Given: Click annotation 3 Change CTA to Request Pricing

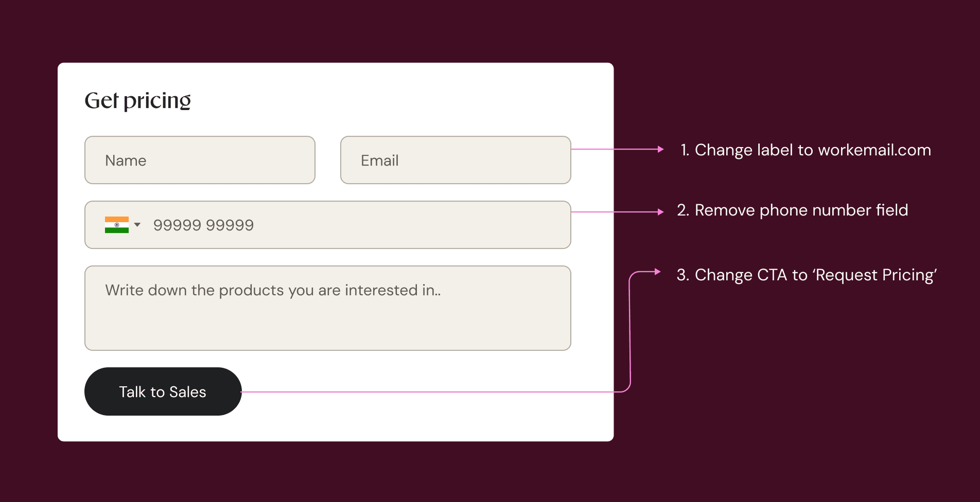Looking at the screenshot, I should click(807, 275).
